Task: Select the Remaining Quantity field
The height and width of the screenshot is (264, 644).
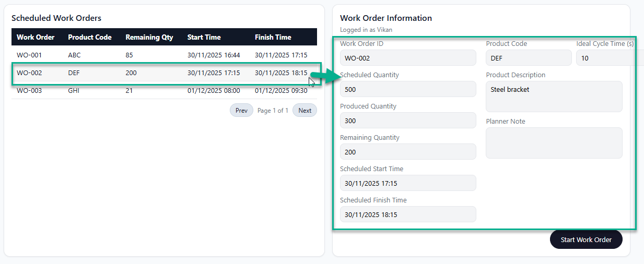Action: 407,152
